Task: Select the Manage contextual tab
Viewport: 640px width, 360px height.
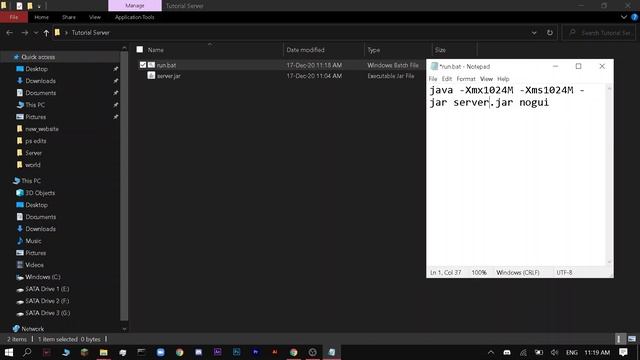Action: [135, 6]
